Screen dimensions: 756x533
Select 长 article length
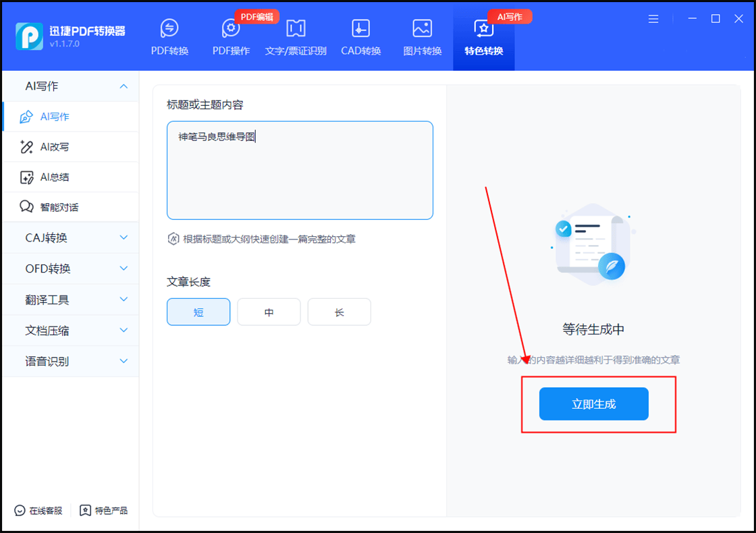340,312
